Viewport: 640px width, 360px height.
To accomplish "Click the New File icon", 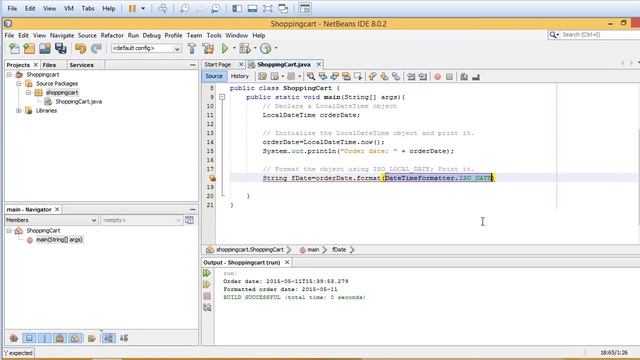I will (x=14, y=49).
